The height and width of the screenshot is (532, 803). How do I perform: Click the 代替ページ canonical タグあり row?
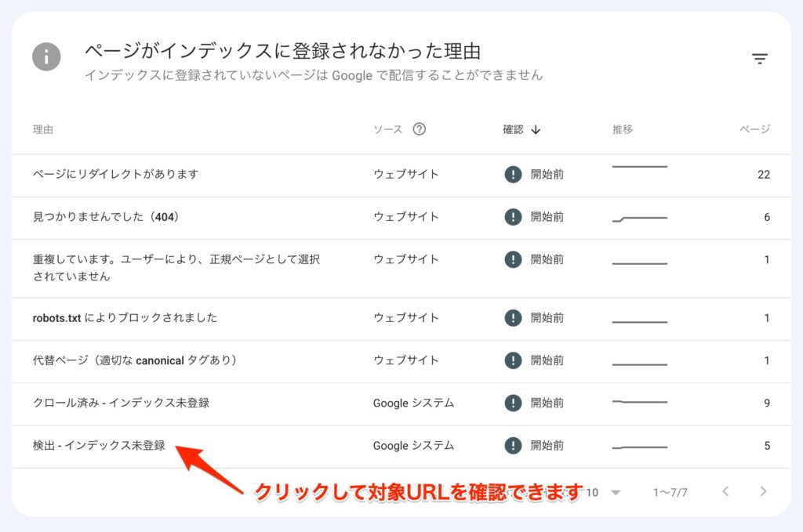pos(134,360)
